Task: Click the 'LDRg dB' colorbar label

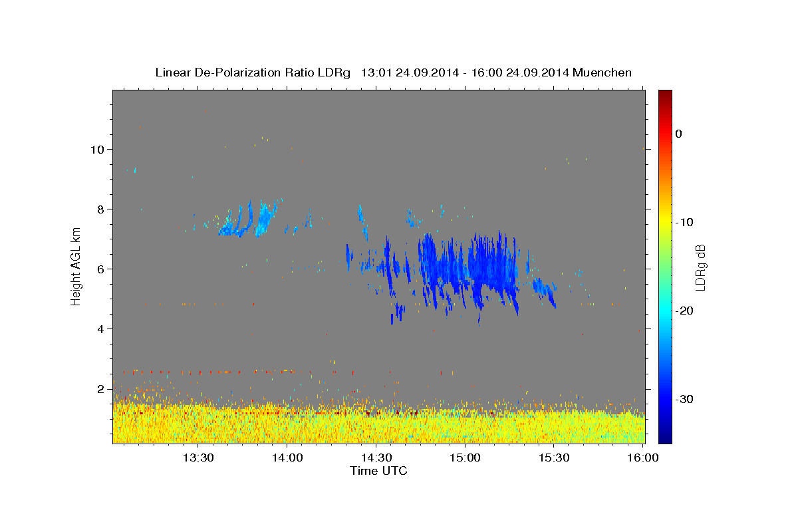Action: tap(700, 267)
